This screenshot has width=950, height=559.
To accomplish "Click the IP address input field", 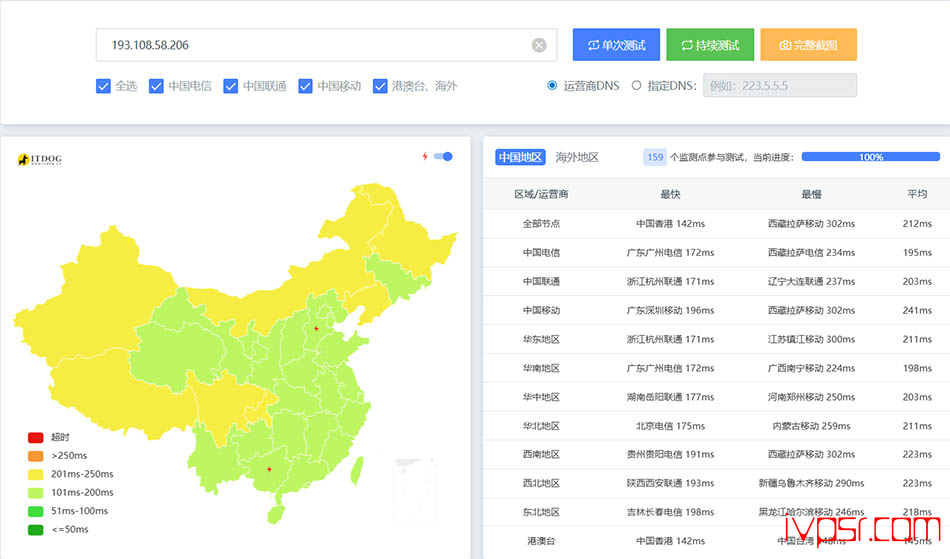I will tap(310, 45).
